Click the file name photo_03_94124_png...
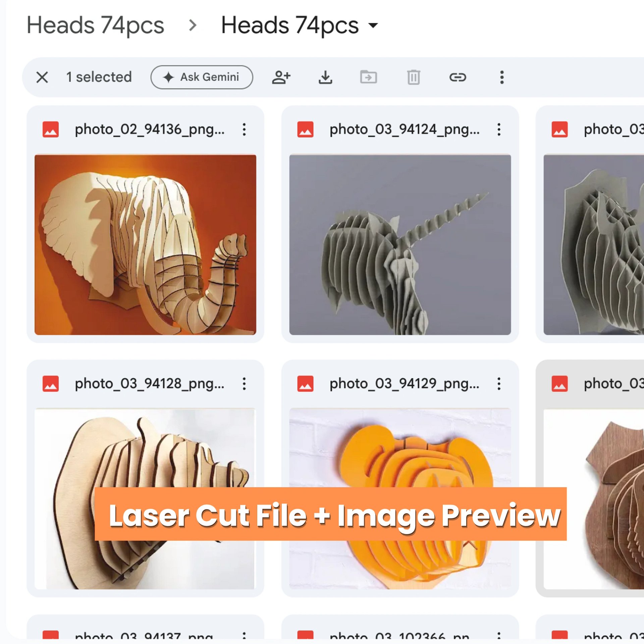Screen dimensions: 644x644 point(405,129)
